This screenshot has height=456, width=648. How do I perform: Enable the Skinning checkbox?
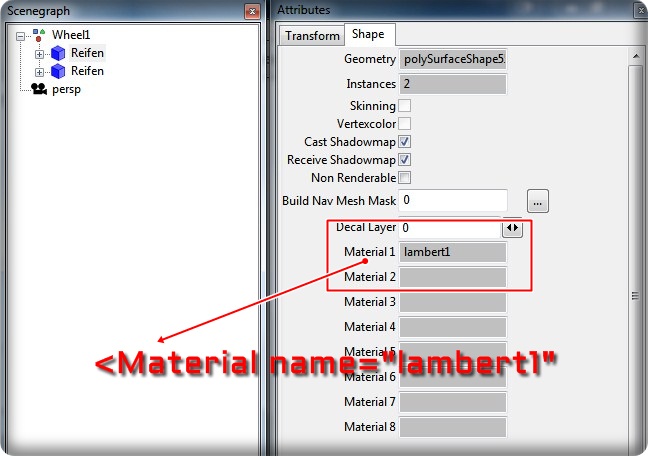tap(405, 106)
